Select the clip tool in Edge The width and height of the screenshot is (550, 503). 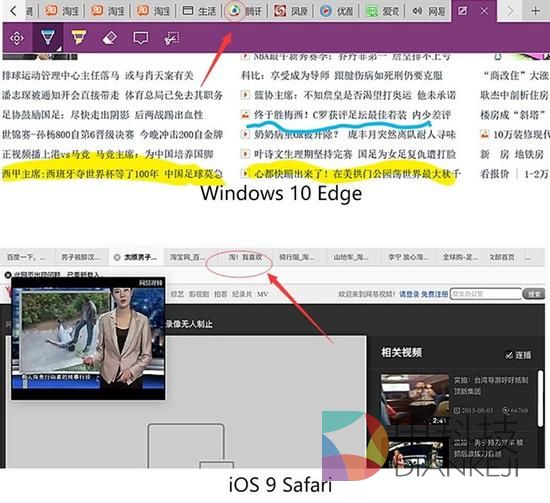click(x=172, y=38)
